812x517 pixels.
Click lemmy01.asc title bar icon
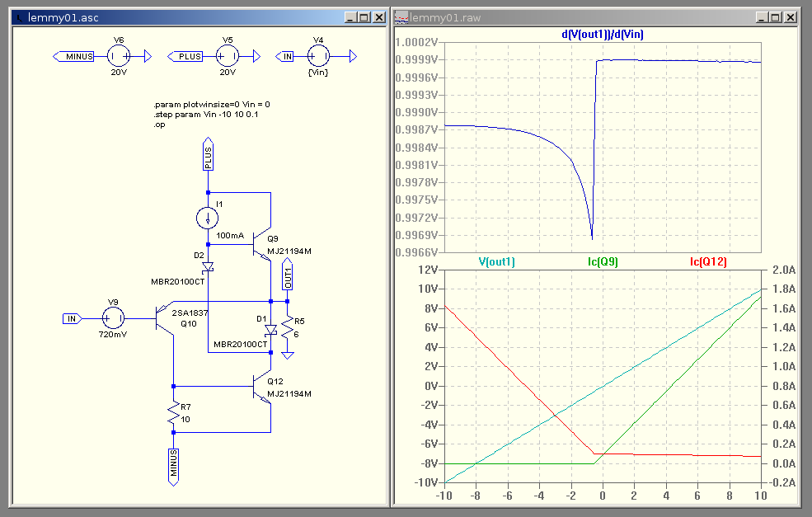coord(20,17)
